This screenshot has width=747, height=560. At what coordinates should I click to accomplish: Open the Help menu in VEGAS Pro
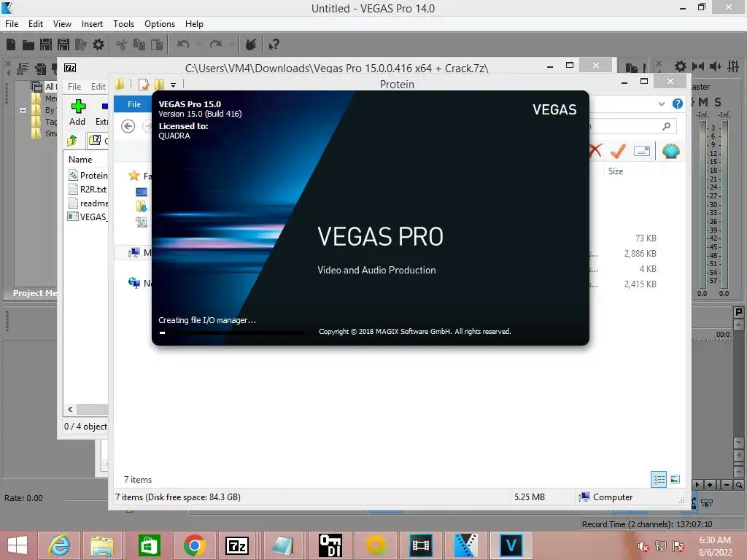click(x=194, y=24)
